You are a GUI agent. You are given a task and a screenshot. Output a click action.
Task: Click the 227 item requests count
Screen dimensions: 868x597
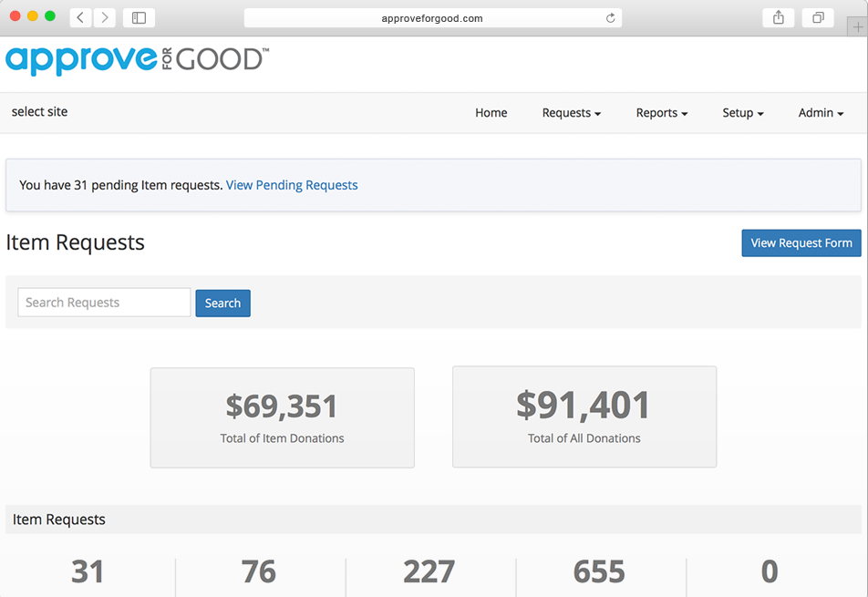coord(429,571)
